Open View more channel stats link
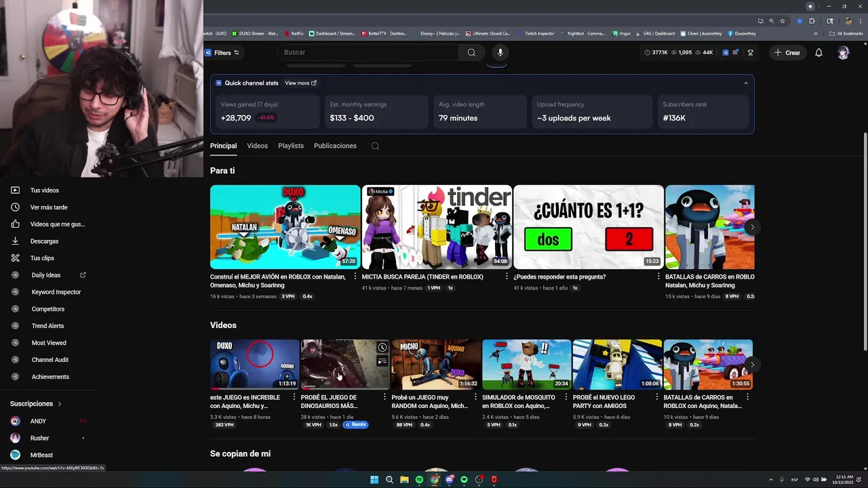Image resolution: width=868 pixels, height=488 pixels. point(300,83)
